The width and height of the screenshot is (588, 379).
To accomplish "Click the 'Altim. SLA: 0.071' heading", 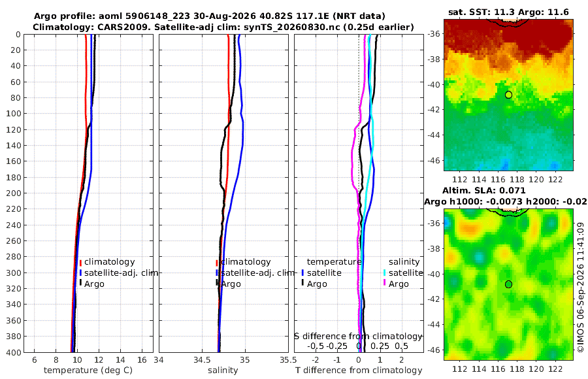I will coord(483,190).
